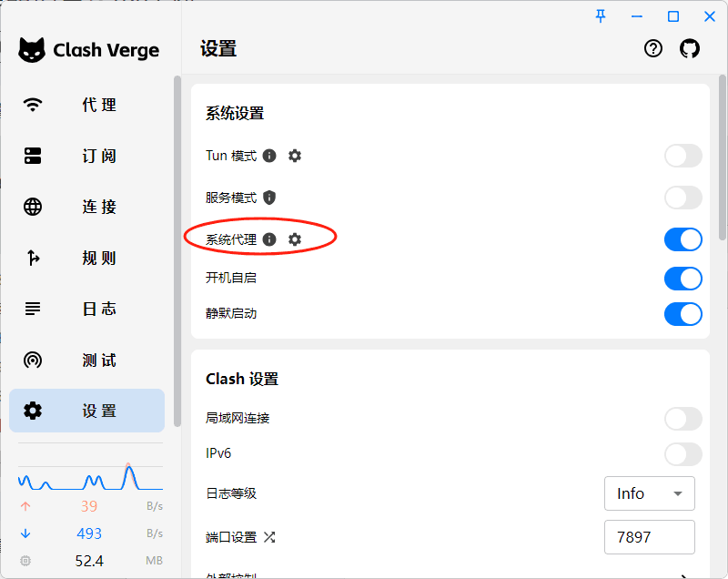Click the radar icon beside 测试
This screenshot has height=579, width=728.
tap(33, 360)
